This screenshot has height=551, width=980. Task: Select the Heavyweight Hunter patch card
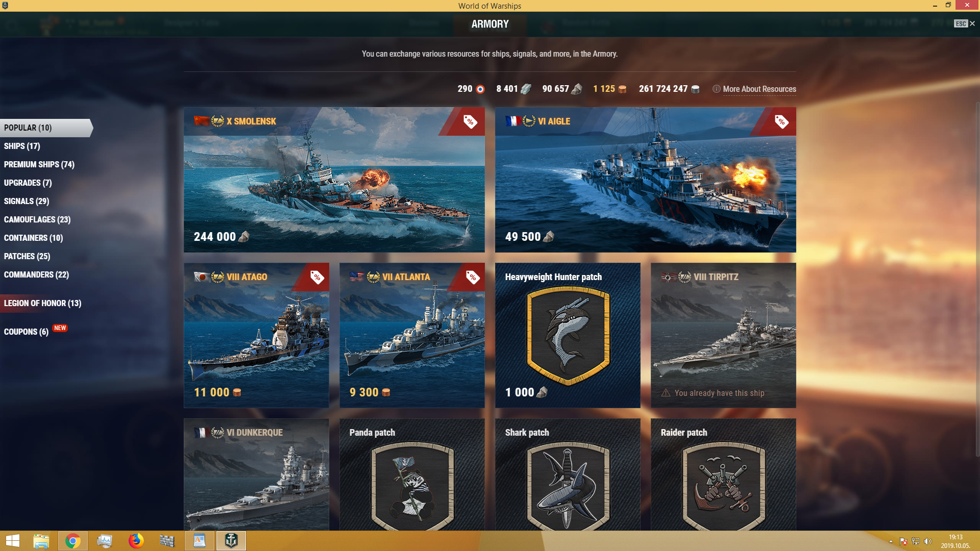(x=568, y=335)
